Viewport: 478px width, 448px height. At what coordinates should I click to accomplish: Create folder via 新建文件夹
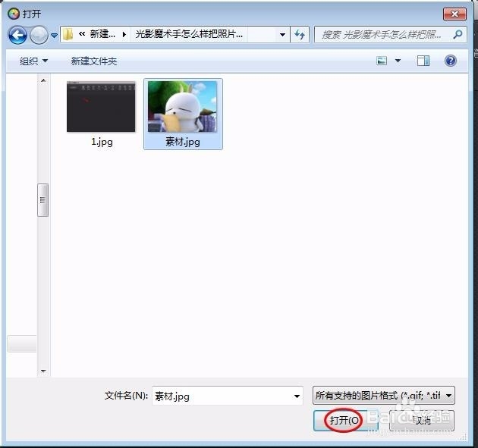click(x=94, y=61)
